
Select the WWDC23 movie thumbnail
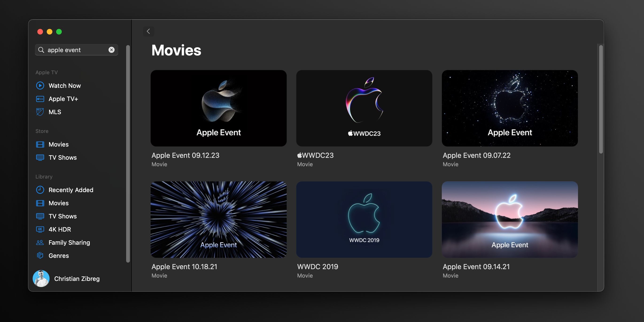pos(364,108)
